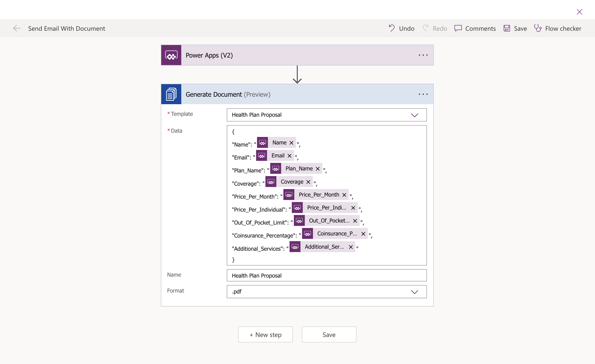Click the Power Apps icon on the Name token
This screenshot has height=364, width=595.
tap(262, 142)
